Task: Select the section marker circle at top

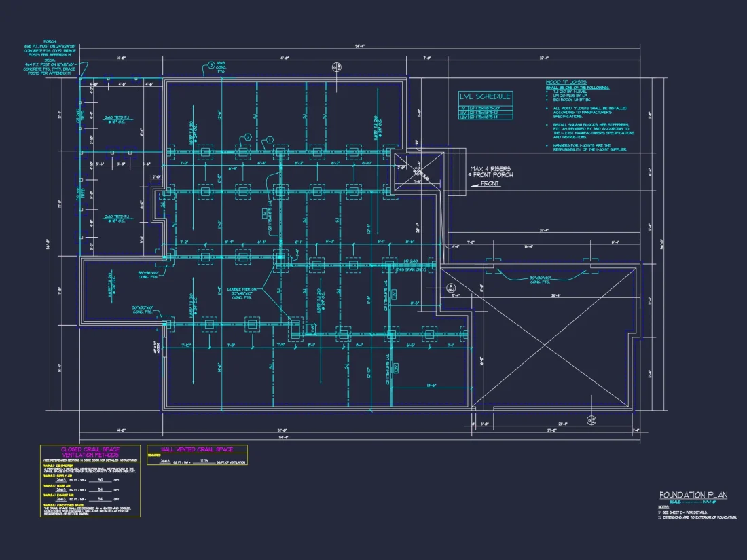Action: click(335, 67)
